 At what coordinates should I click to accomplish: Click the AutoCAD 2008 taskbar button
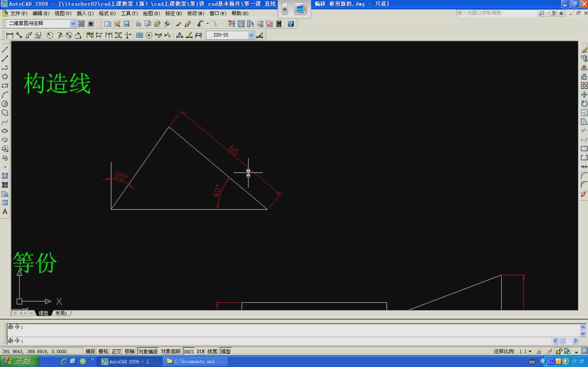(129, 361)
